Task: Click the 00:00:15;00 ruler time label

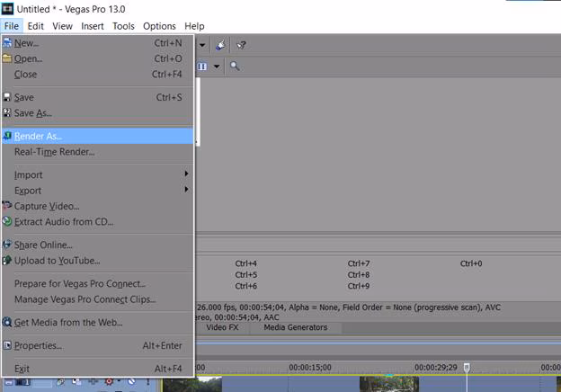Action: click(310, 368)
